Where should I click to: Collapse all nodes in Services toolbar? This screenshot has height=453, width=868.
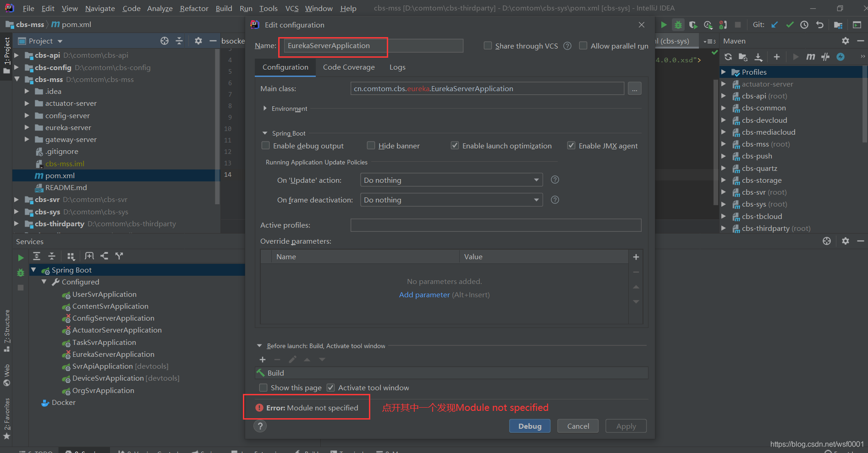click(52, 256)
